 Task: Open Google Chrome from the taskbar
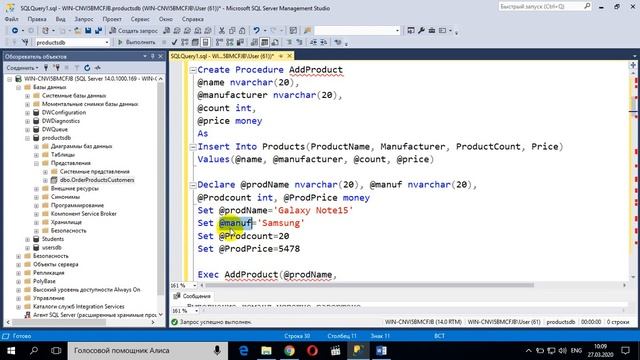tap(289, 351)
